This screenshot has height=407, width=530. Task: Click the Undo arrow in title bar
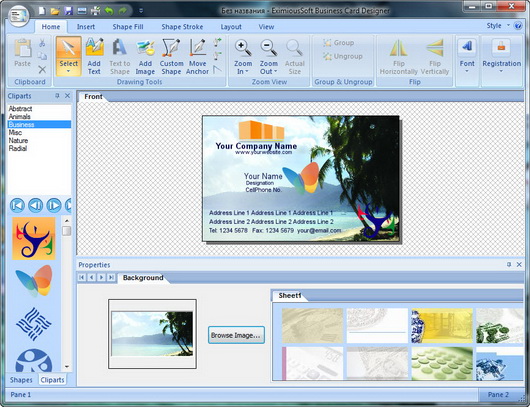(x=109, y=11)
